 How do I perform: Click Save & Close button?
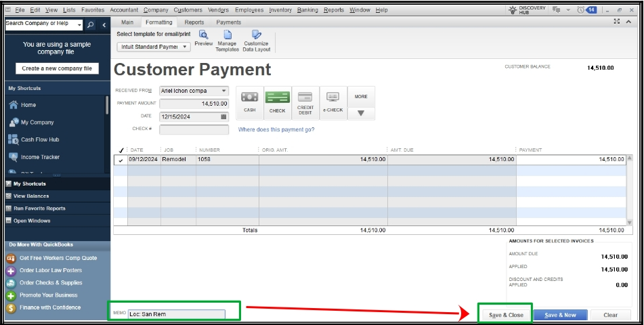pyautogui.click(x=506, y=315)
